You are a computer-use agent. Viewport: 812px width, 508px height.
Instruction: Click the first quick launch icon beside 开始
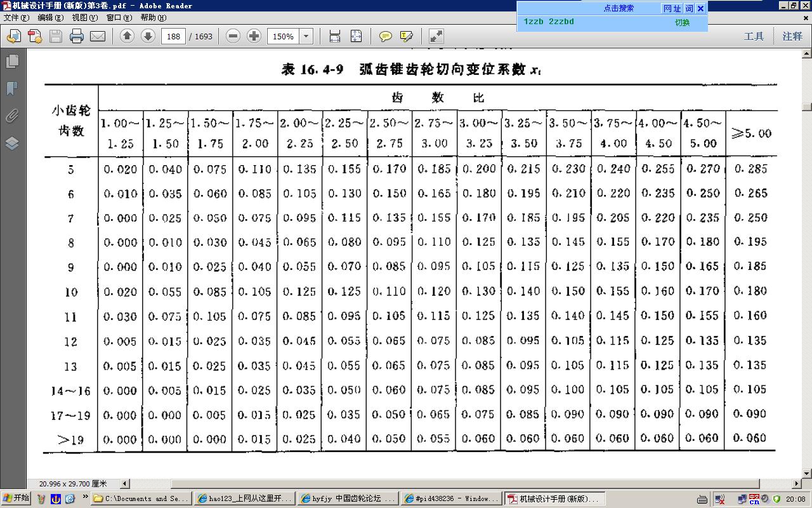coord(42,498)
